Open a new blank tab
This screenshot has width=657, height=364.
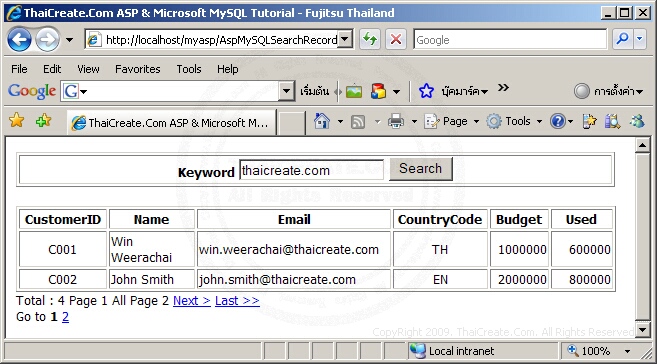pyautogui.click(x=291, y=124)
